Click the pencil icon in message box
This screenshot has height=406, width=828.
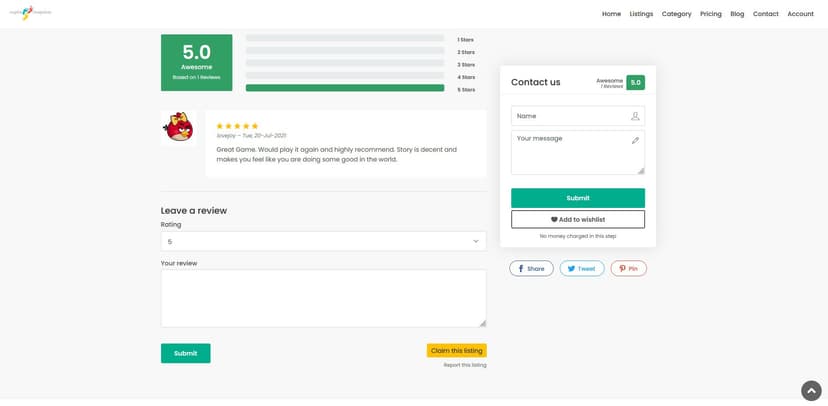coord(635,140)
